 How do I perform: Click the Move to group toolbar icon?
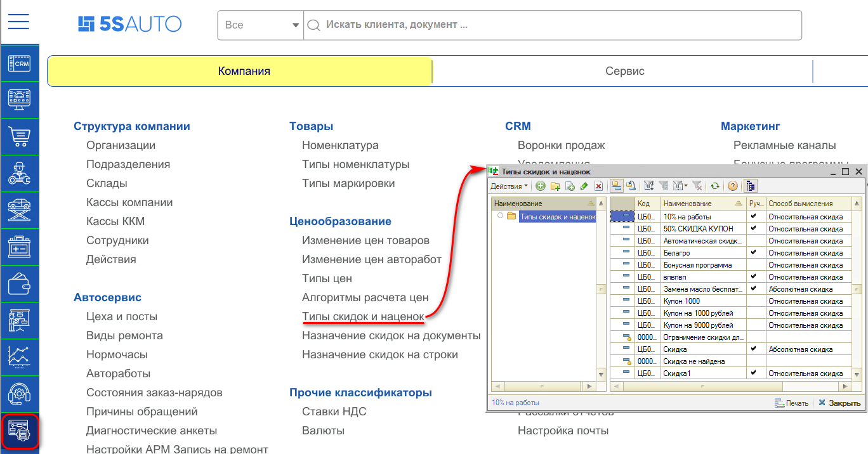[631, 186]
